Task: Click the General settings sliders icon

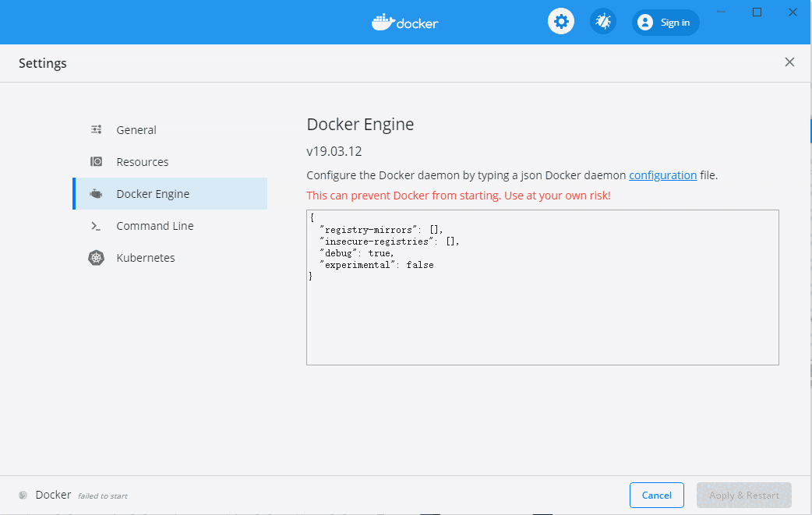Action: (x=97, y=129)
